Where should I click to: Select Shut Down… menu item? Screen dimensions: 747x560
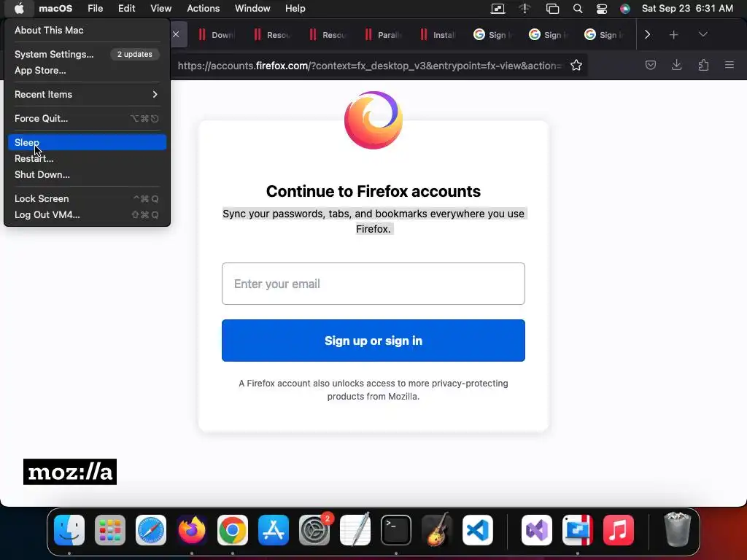pyautogui.click(x=87, y=175)
